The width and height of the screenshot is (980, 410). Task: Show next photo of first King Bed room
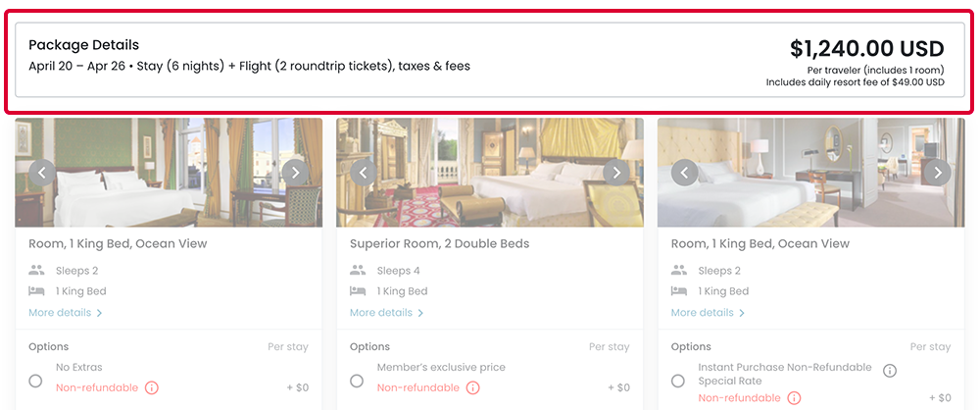[x=295, y=173]
